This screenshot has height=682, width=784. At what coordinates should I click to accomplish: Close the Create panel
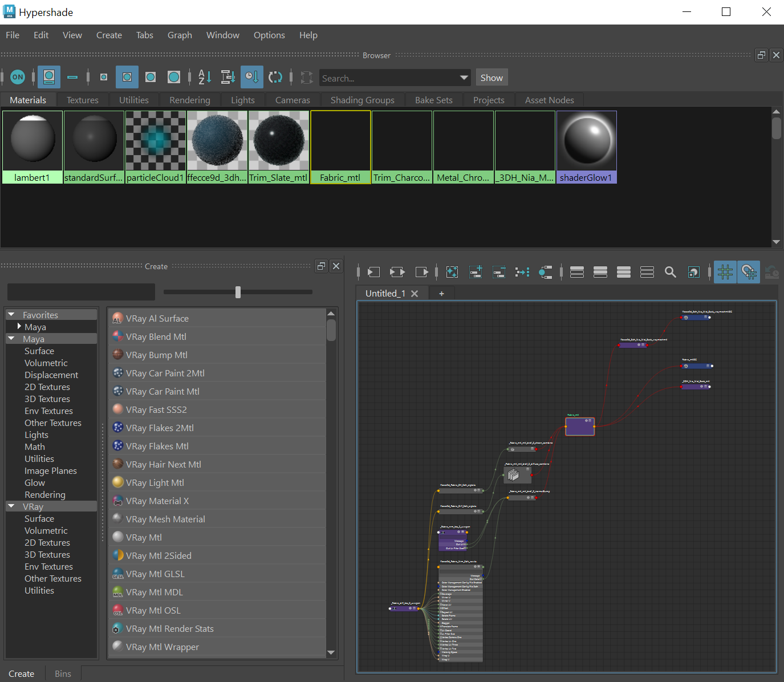[336, 266]
